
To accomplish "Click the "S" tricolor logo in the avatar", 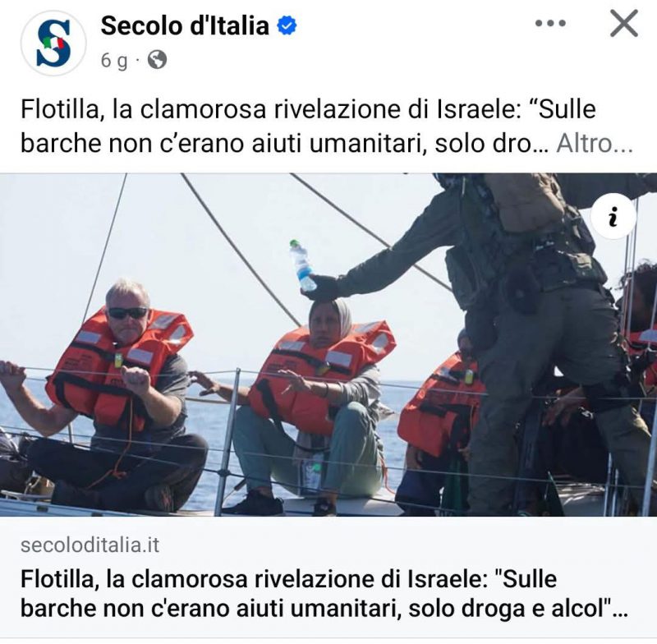I will tap(53, 44).
